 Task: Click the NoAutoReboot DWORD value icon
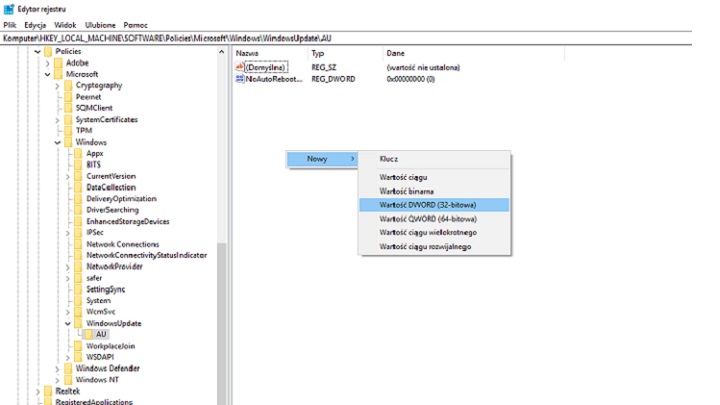pyautogui.click(x=239, y=78)
